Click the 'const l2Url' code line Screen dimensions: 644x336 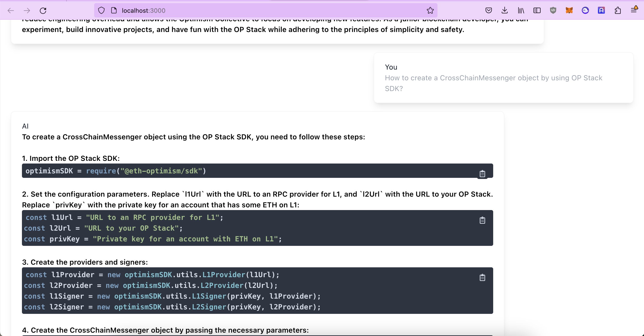coord(103,228)
